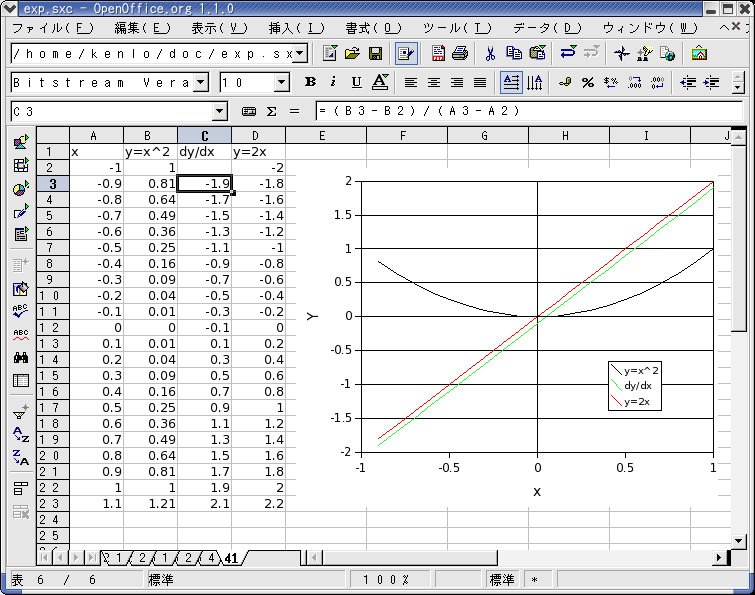This screenshot has height=595, width=755.
Task: Toggle Italic formatting
Action: pyautogui.click(x=332, y=82)
